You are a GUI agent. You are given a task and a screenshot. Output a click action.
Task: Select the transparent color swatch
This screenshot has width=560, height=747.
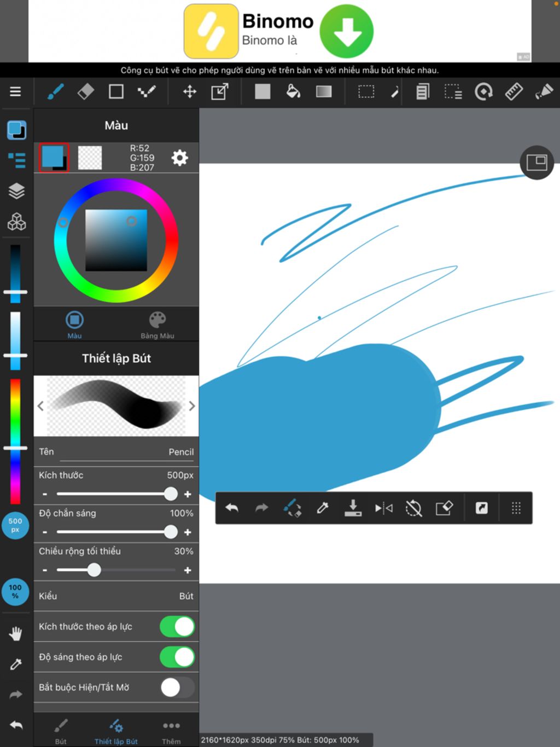90,158
